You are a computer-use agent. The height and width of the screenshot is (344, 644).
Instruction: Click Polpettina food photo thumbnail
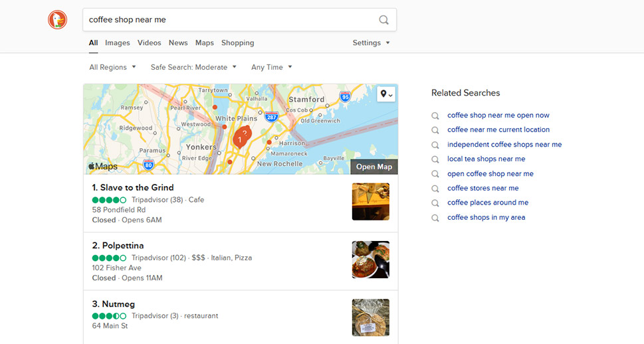pyautogui.click(x=370, y=260)
